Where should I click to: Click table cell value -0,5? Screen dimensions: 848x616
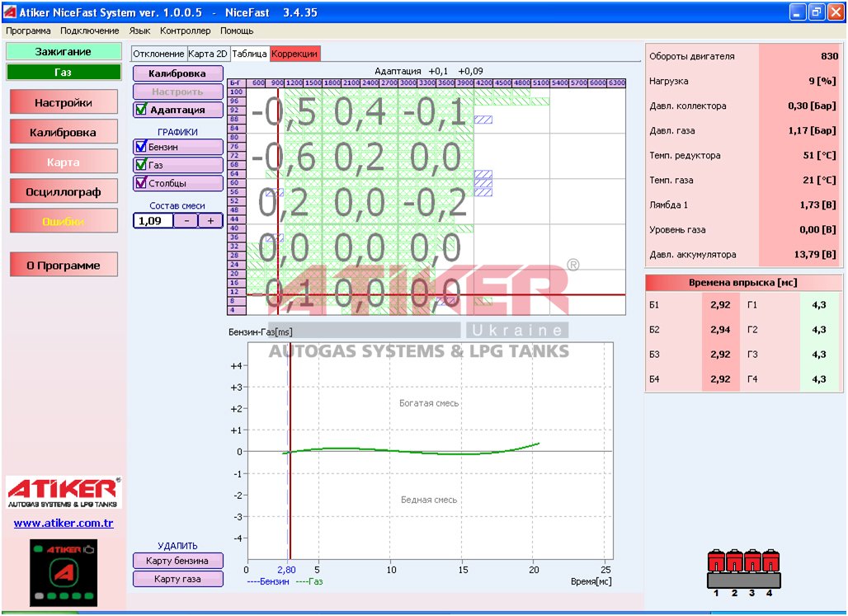285,112
